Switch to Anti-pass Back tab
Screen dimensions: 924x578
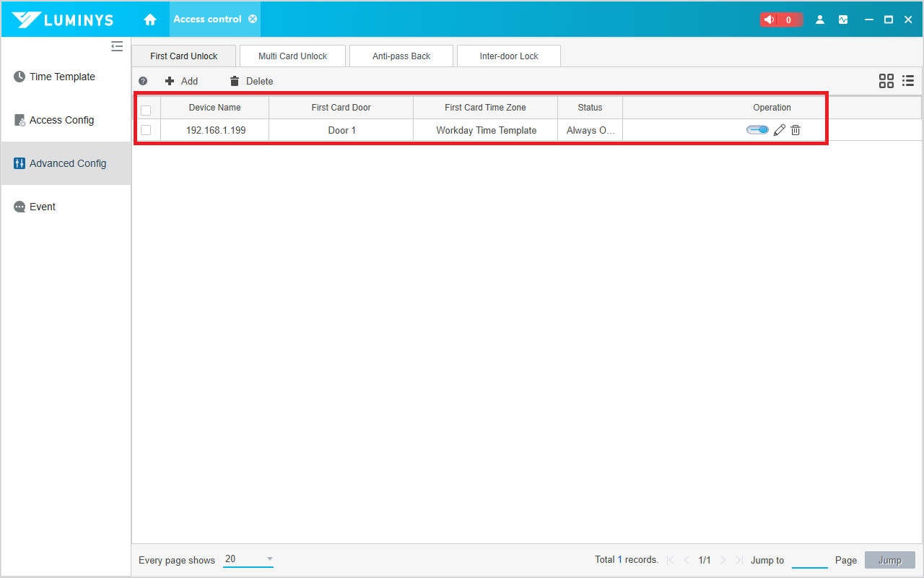point(401,56)
